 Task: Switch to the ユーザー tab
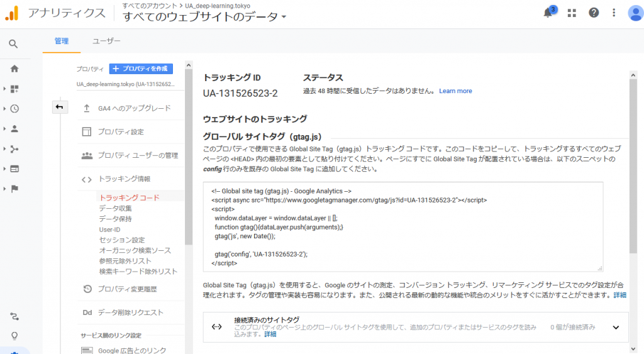106,41
